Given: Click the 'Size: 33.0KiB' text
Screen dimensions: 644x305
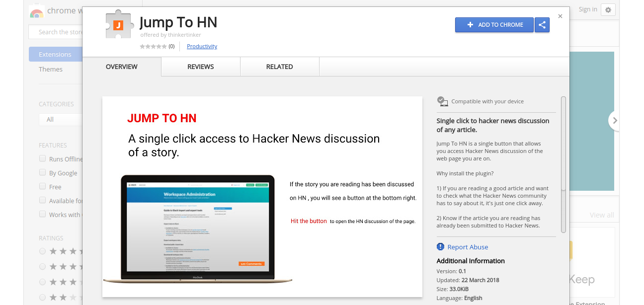Looking at the screenshot, I should (x=453, y=289).
